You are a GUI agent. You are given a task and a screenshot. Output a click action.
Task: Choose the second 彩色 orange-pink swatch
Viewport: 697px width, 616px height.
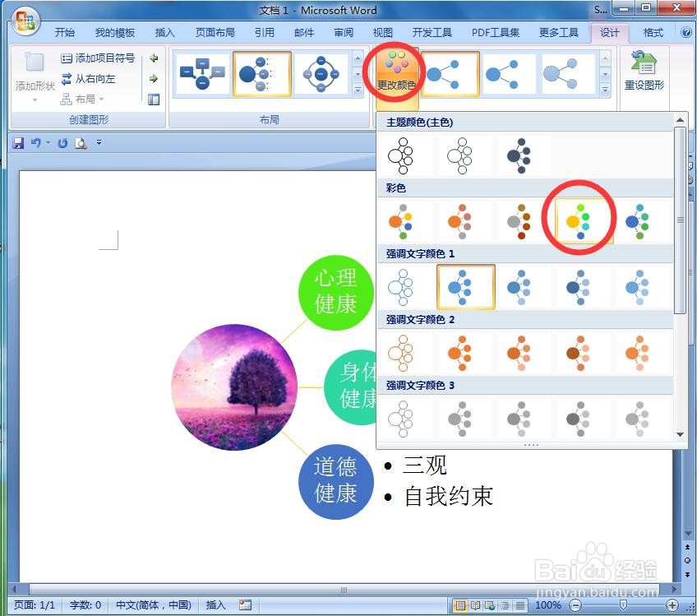click(460, 221)
